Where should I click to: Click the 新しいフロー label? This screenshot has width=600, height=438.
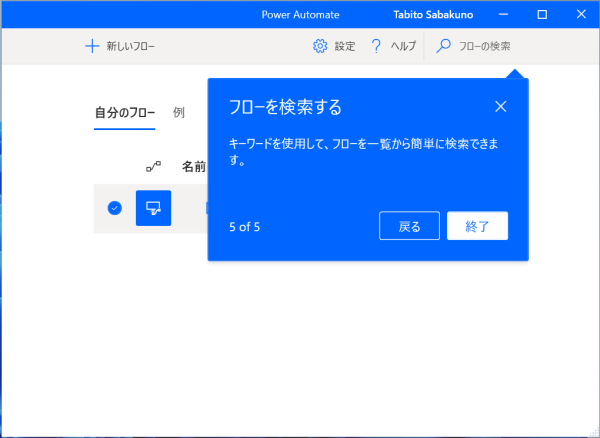click(130, 47)
